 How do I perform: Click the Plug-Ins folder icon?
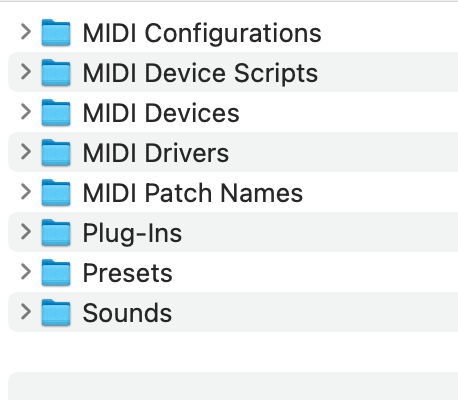[56, 232]
